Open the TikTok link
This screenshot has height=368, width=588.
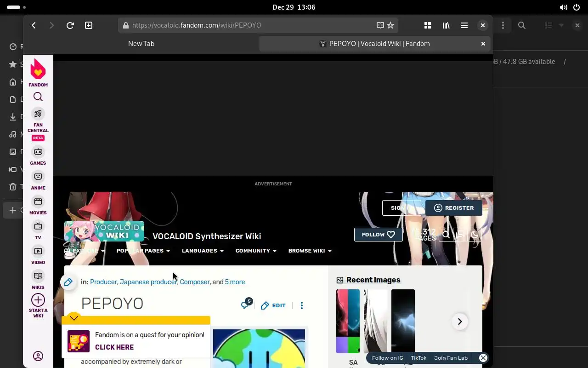point(418,358)
